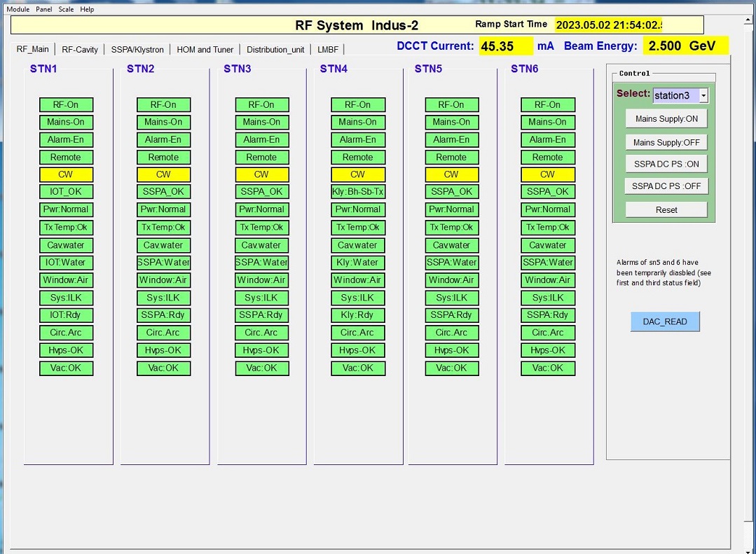Click the Beam Energy value field

(686, 46)
